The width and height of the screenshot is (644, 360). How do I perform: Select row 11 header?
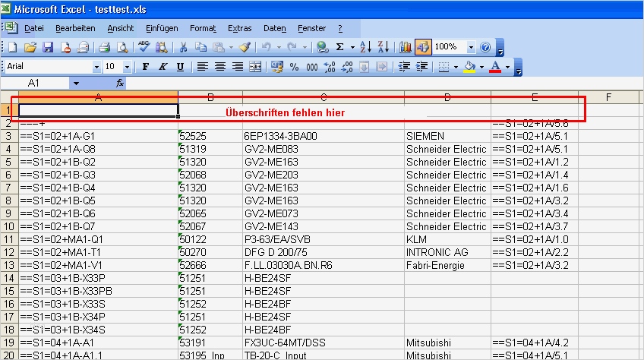(8, 239)
